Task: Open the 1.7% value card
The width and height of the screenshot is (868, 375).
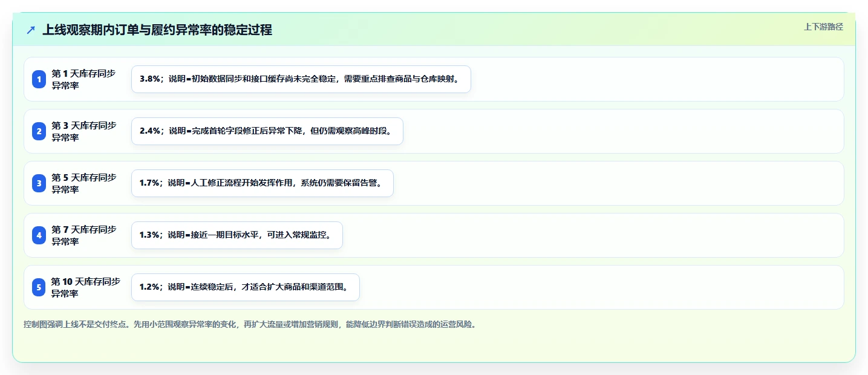Action: [263, 183]
